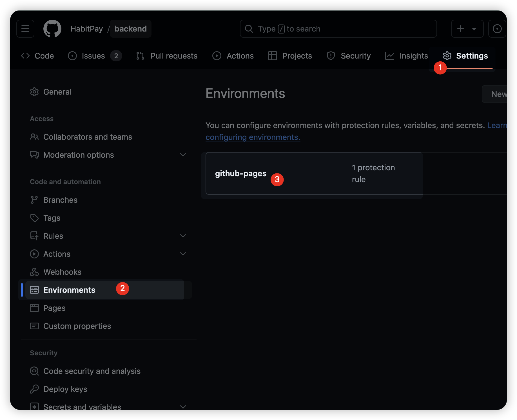Click the issues circle icon in header
Viewport: 517px width, 420px height.
pos(497,29)
